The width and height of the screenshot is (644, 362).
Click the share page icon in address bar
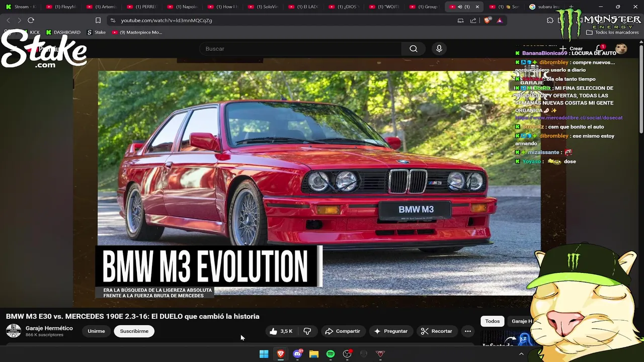473,21
